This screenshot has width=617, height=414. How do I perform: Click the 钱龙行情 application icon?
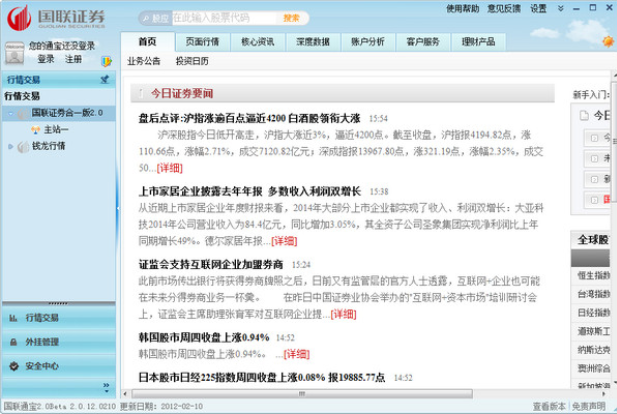[x=23, y=146]
